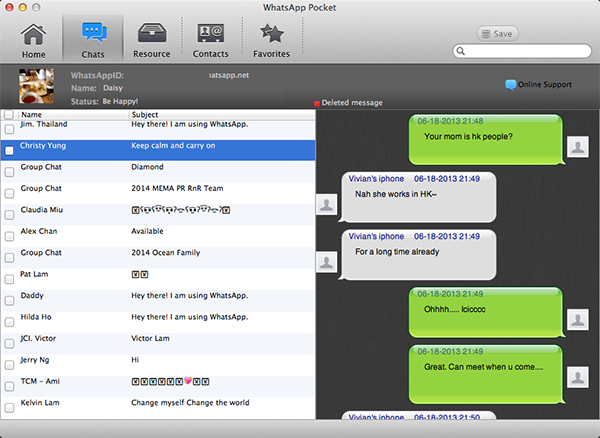This screenshot has width=600, height=438.
Task: Check the Daddy row checkbox
Action: [9, 301]
